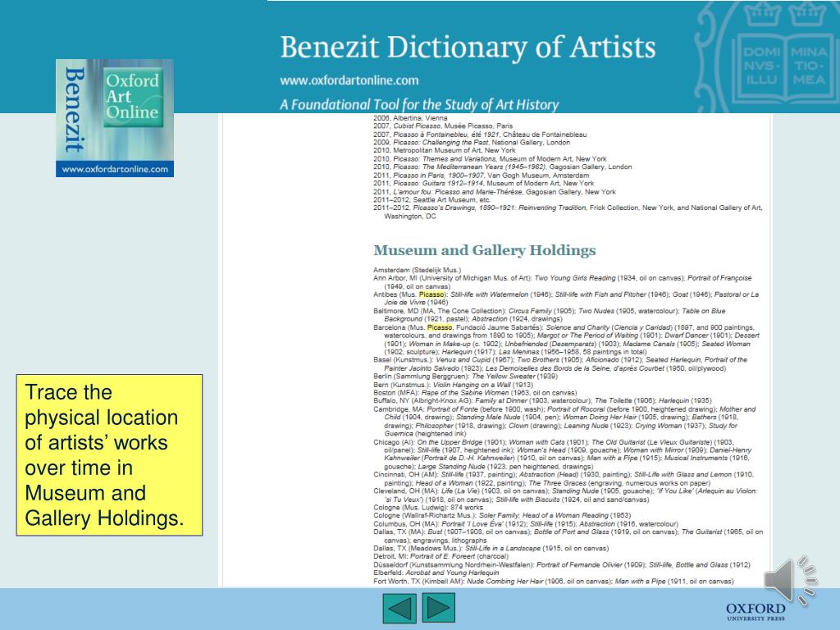The image size is (840, 630).
Task: Select Cologne (Mus. Ludwig): 874 works
Action: point(428,507)
